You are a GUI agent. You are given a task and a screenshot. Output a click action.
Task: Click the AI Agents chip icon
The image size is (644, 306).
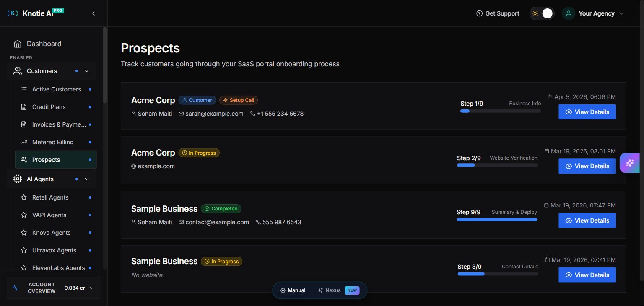point(18,179)
